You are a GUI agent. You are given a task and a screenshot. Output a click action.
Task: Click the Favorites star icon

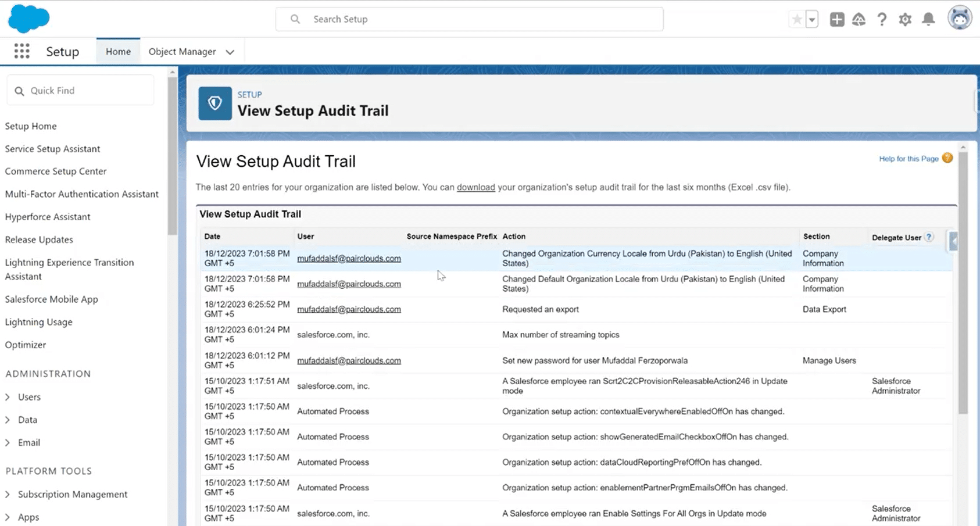point(797,19)
